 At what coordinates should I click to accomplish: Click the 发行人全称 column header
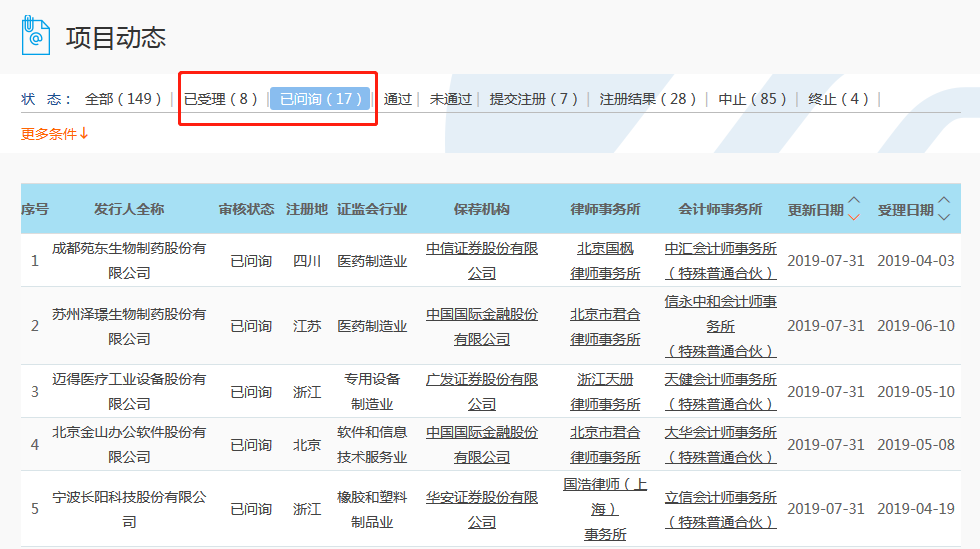pyautogui.click(x=129, y=209)
